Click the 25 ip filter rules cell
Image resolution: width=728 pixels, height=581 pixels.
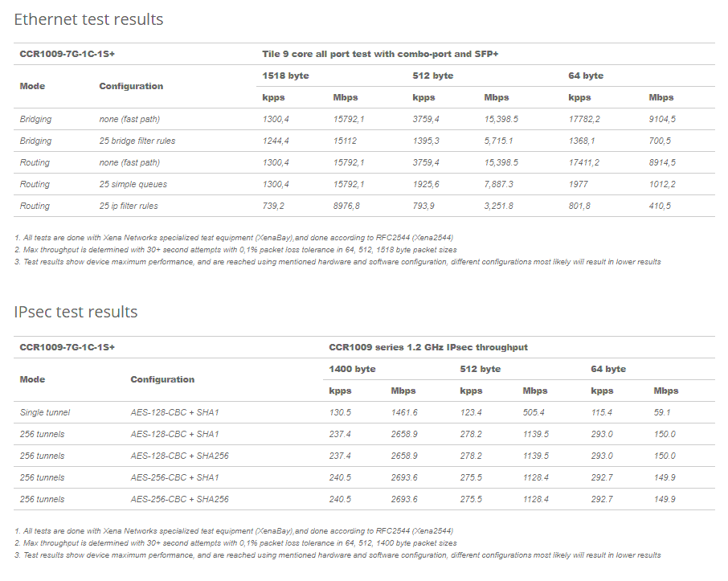pyautogui.click(x=129, y=206)
